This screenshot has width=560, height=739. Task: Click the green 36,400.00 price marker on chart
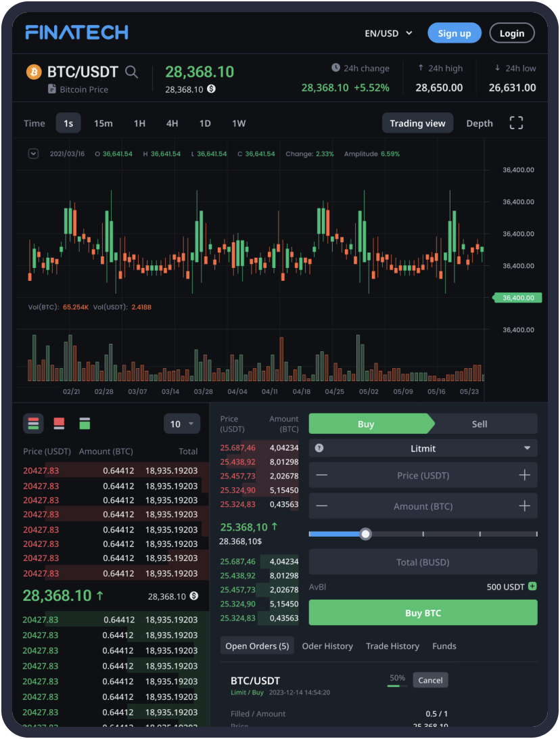point(517,298)
